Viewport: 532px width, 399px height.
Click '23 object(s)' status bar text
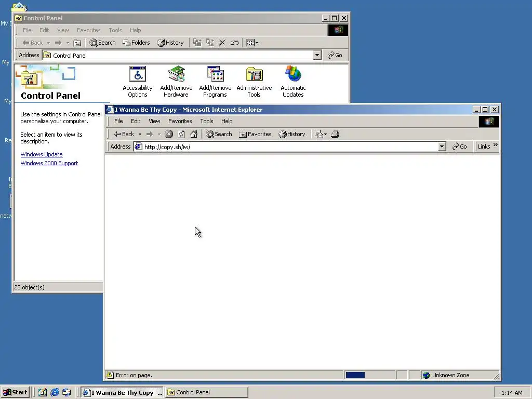(29, 287)
